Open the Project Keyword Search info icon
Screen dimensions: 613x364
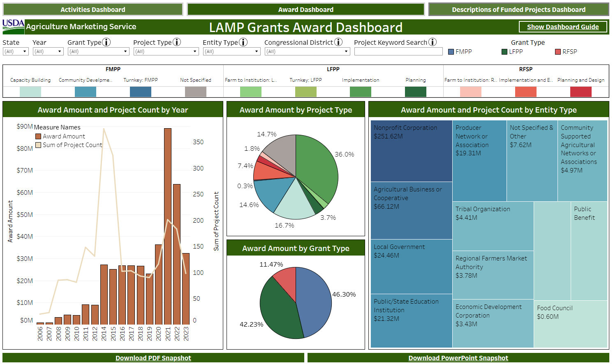point(433,42)
